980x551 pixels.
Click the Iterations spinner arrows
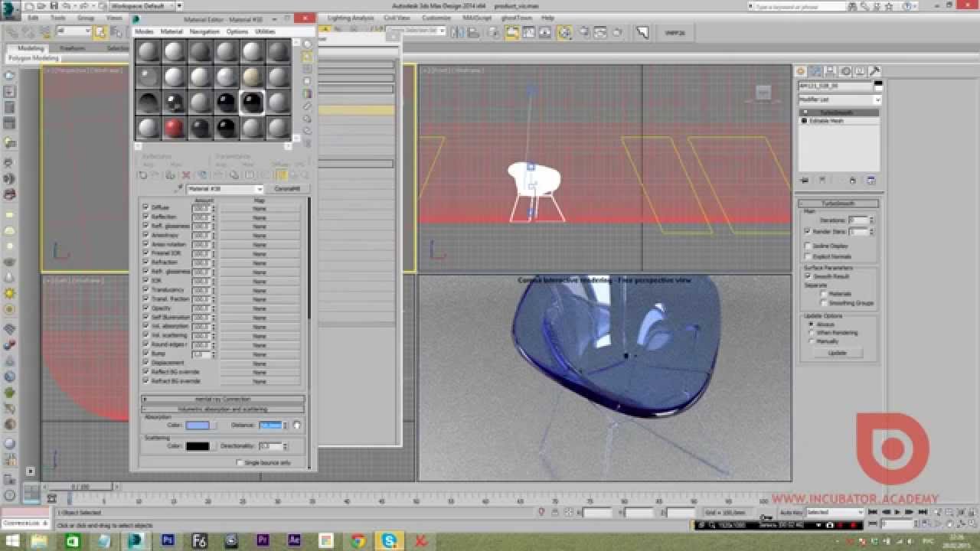871,220
